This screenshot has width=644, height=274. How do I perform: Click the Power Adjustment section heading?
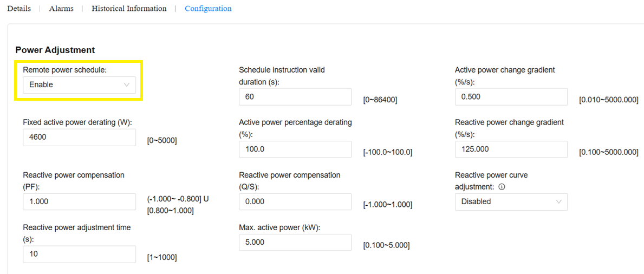55,50
